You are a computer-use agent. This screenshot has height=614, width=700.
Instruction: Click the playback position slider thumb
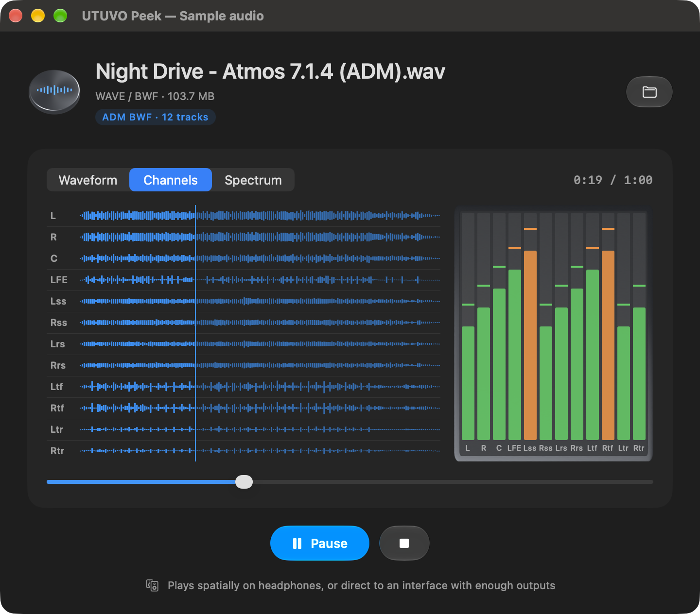tap(244, 482)
